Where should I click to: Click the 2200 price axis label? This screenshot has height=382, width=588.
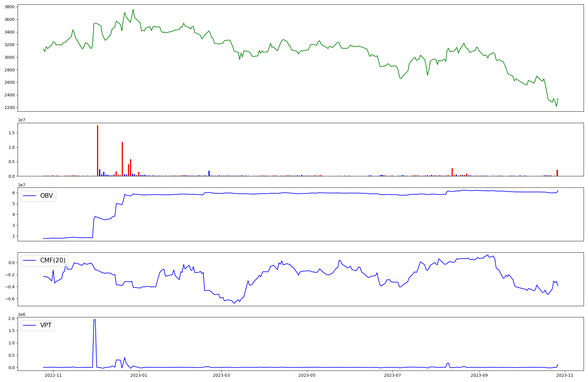pyautogui.click(x=9, y=108)
